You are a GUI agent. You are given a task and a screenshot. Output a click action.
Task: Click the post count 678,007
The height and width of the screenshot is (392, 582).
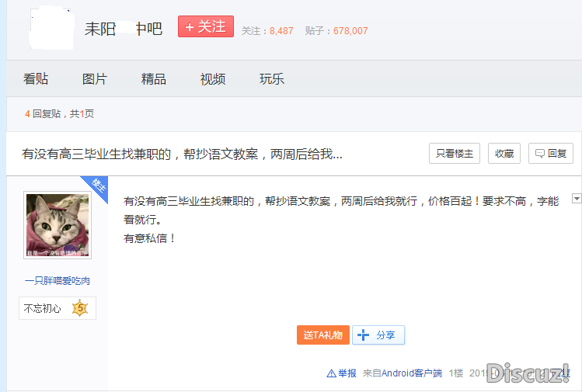(x=350, y=31)
